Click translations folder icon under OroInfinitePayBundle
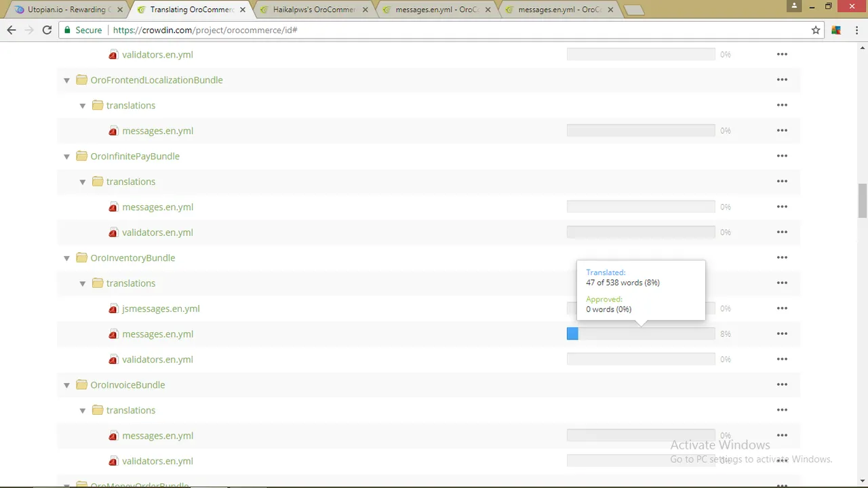The image size is (868, 488). pyautogui.click(x=98, y=182)
